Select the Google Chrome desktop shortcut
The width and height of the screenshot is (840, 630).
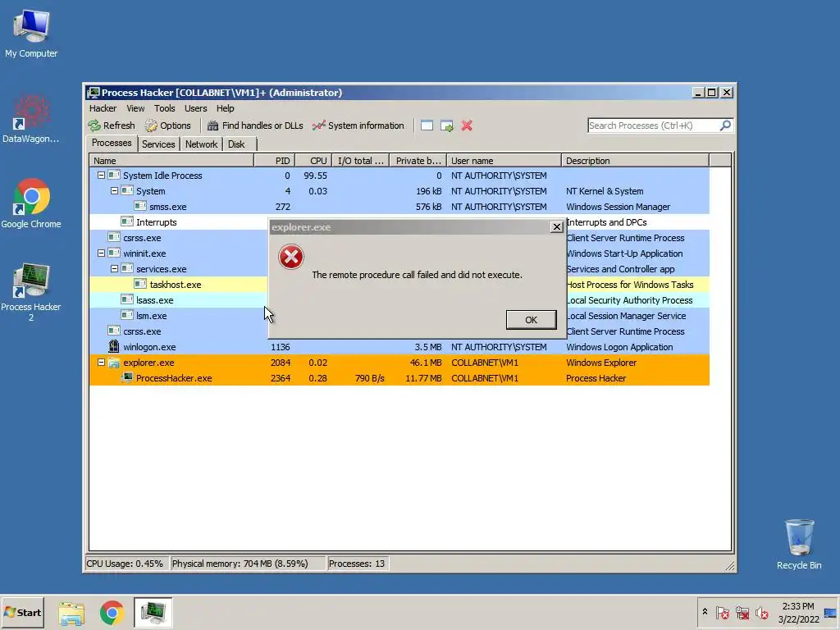[x=31, y=203]
